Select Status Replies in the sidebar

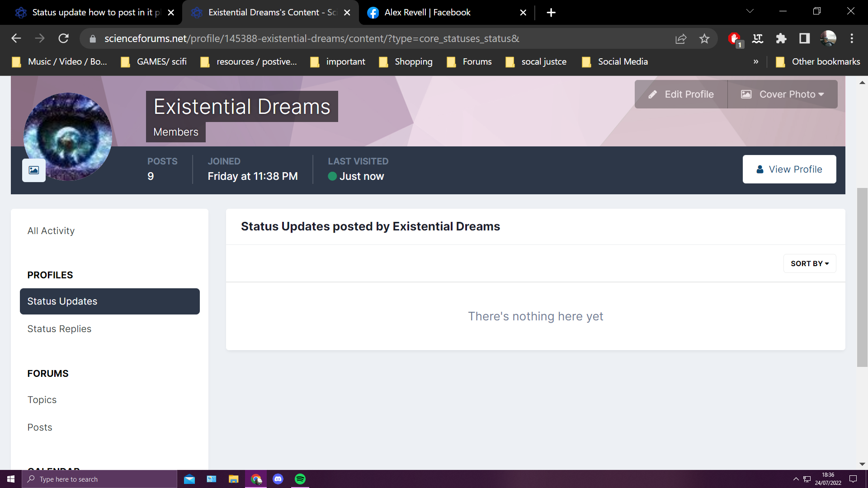(59, 329)
